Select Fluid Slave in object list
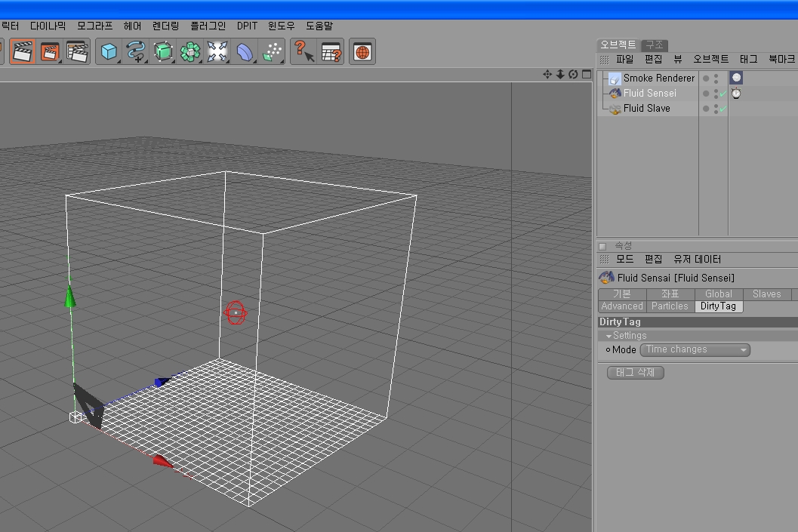The width and height of the screenshot is (798, 532). point(647,109)
